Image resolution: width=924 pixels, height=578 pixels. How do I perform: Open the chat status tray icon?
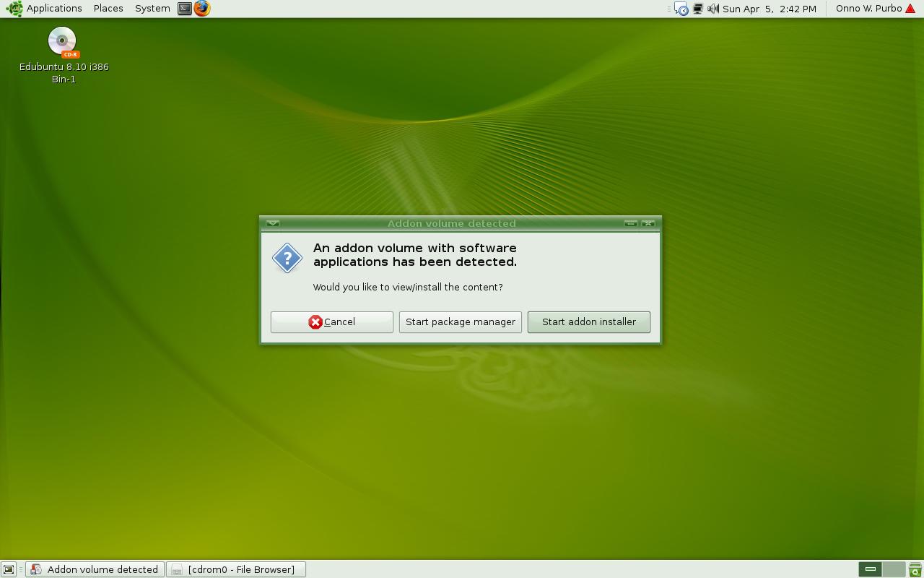681,9
